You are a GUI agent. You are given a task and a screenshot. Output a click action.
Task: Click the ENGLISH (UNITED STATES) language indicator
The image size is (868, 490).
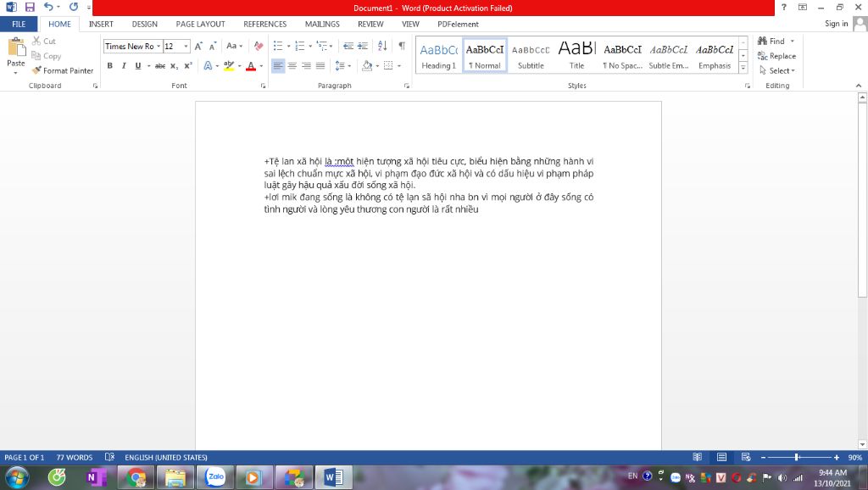pyautogui.click(x=166, y=457)
